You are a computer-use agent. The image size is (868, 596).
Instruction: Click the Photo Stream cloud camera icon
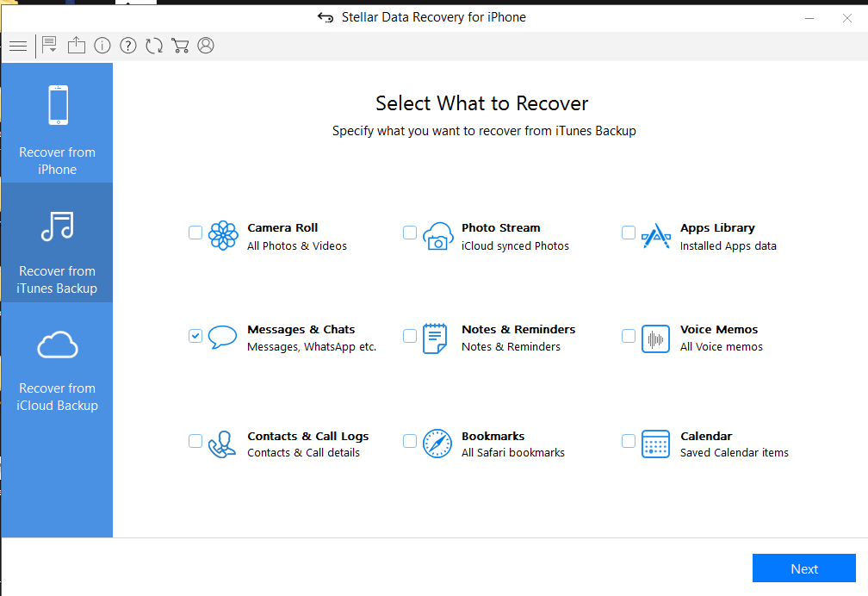click(x=437, y=236)
